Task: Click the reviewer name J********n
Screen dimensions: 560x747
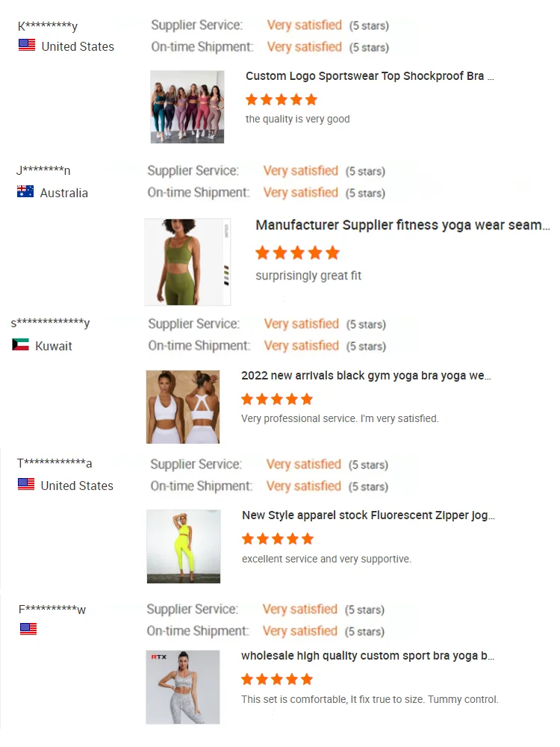Action: 43,170
